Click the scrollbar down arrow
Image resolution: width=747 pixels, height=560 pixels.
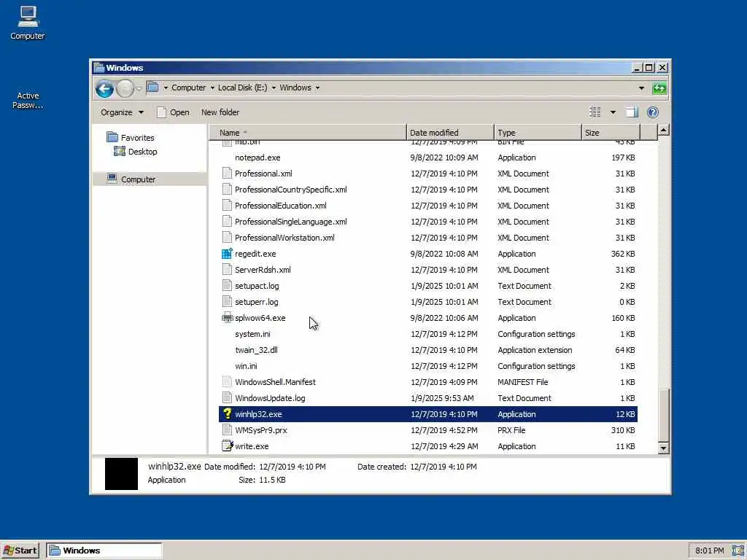click(663, 448)
